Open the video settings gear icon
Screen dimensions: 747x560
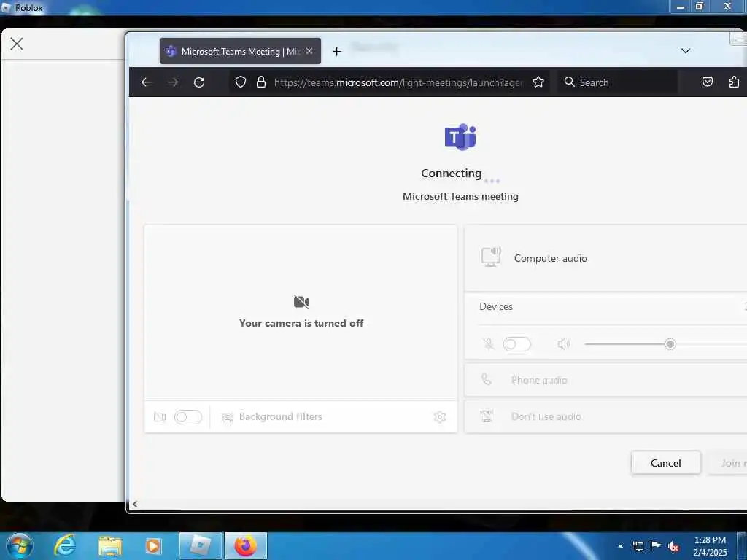pyautogui.click(x=440, y=417)
